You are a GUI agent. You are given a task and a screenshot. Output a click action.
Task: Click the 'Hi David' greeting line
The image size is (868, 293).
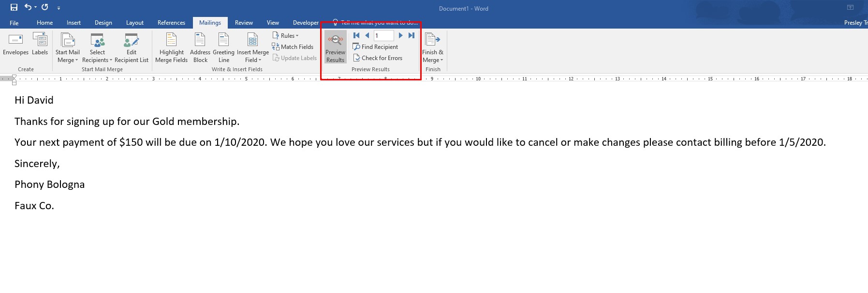[34, 100]
